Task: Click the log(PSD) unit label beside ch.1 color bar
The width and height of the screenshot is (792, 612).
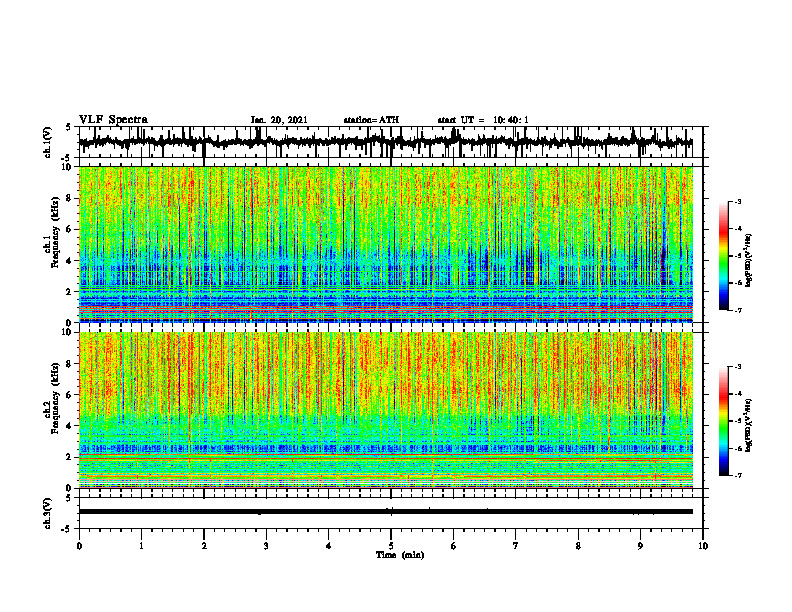Action: [x=749, y=260]
